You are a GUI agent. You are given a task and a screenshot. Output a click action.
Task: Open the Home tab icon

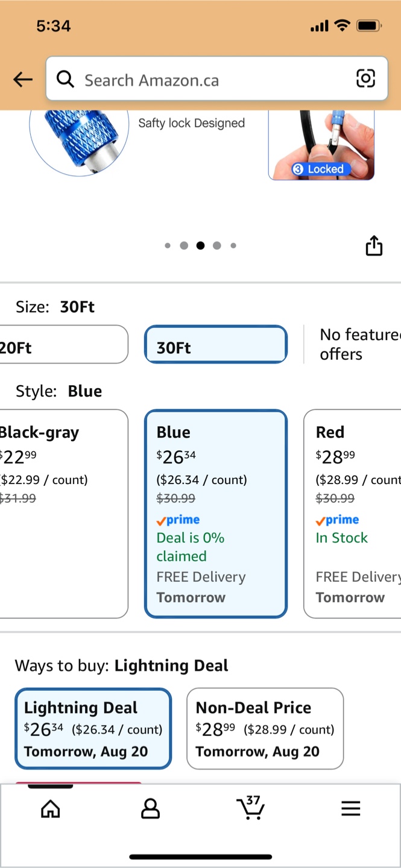pos(51,808)
